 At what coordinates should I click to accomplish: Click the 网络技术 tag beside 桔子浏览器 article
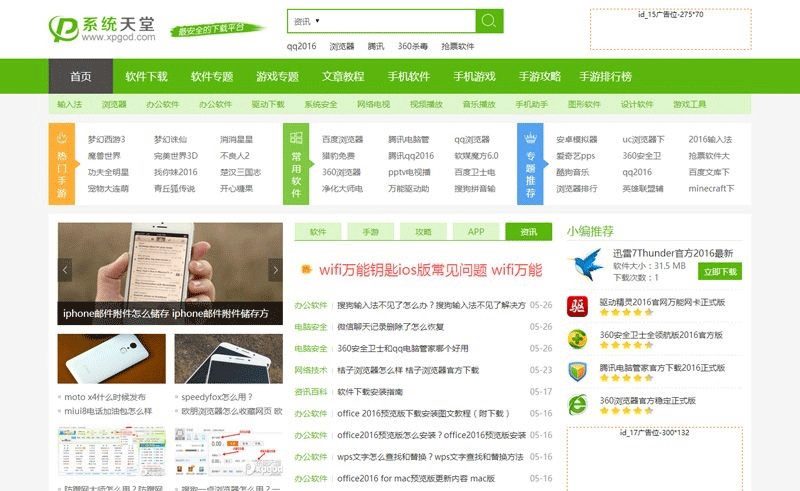tap(311, 370)
